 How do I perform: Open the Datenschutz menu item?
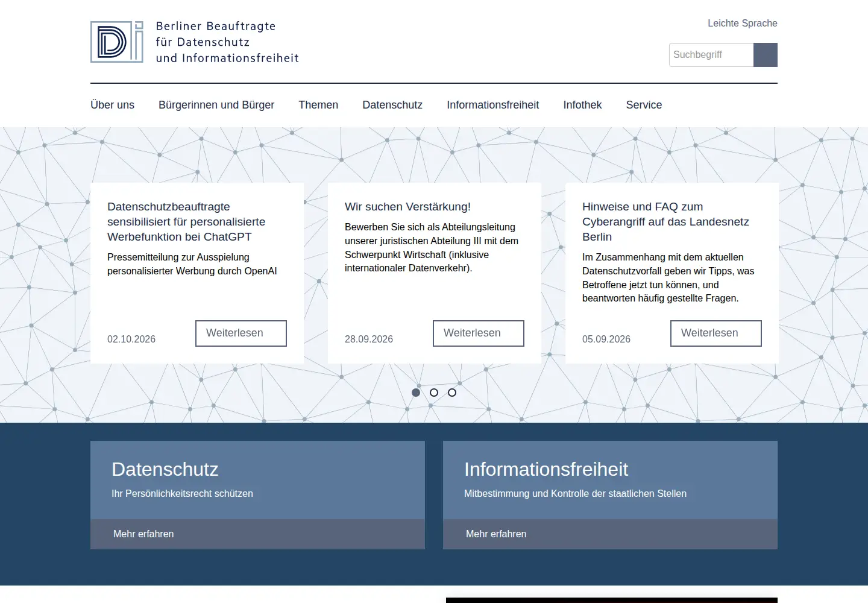392,105
